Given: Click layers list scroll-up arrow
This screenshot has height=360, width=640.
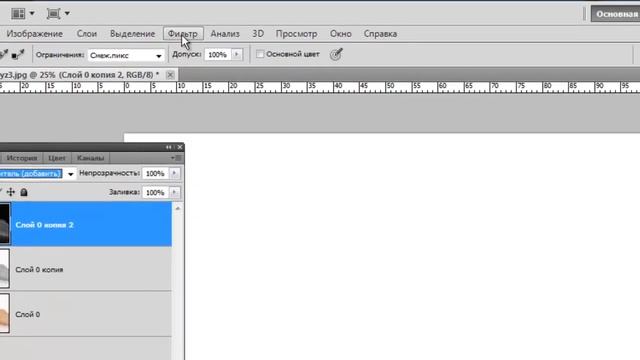Looking at the screenshot, I should click(x=178, y=209).
